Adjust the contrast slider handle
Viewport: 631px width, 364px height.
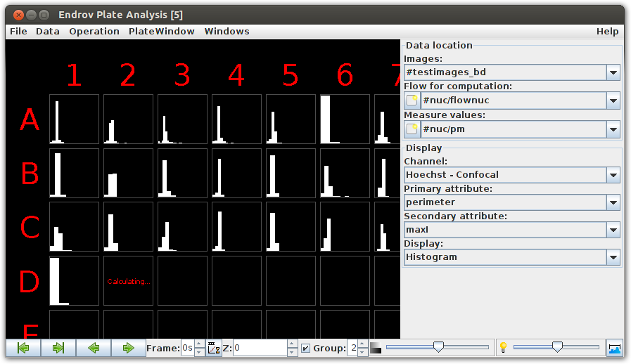(x=438, y=346)
